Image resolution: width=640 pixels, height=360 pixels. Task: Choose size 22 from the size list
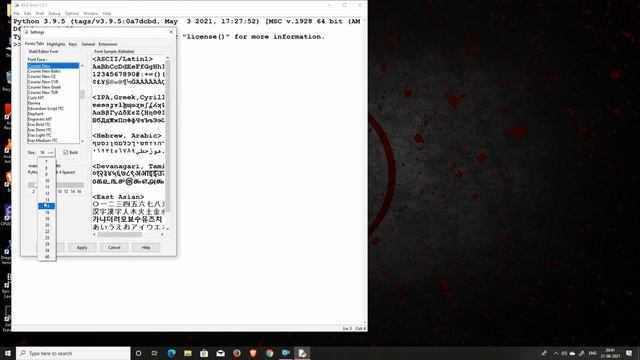pyautogui.click(x=47, y=231)
